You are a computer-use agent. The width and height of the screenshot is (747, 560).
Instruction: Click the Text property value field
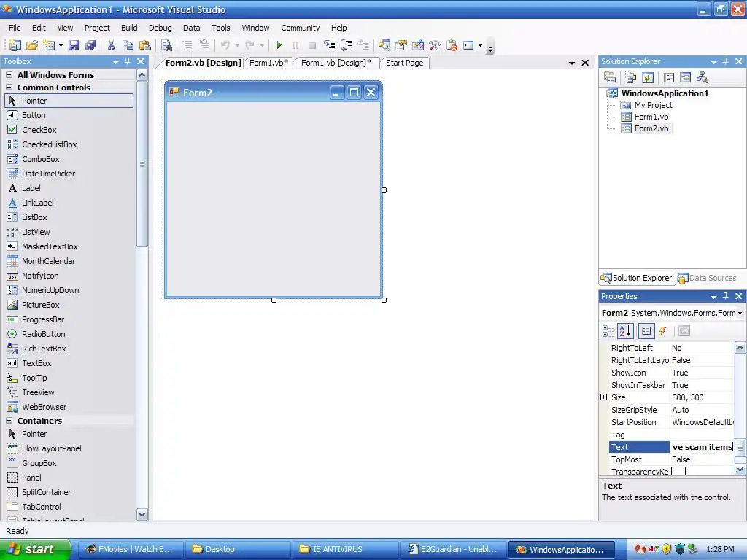702,447
